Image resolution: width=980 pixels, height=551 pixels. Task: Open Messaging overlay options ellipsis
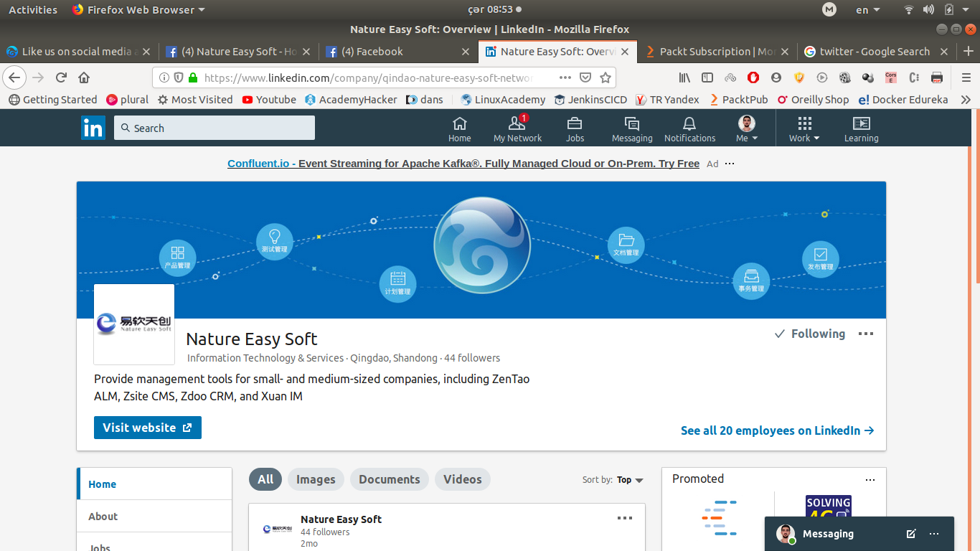coord(934,534)
